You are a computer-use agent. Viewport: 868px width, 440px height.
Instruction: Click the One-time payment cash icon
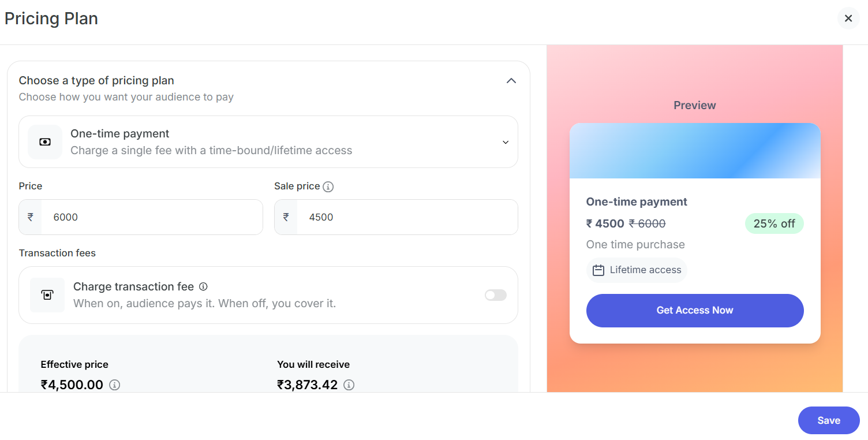pyautogui.click(x=45, y=142)
